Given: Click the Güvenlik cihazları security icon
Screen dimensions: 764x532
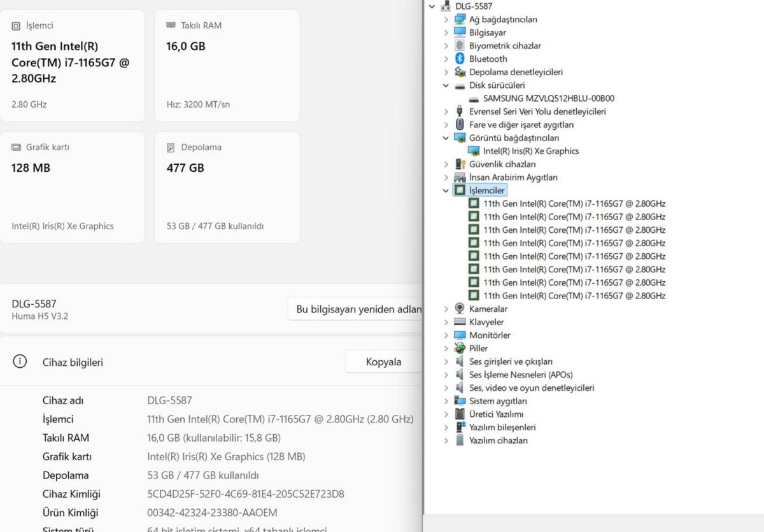Looking at the screenshot, I should pos(460,164).
